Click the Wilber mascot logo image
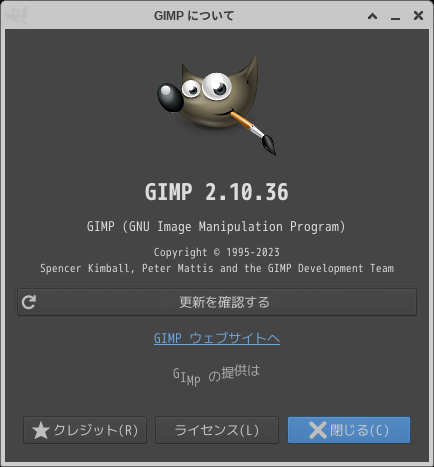 pos(217,104)
